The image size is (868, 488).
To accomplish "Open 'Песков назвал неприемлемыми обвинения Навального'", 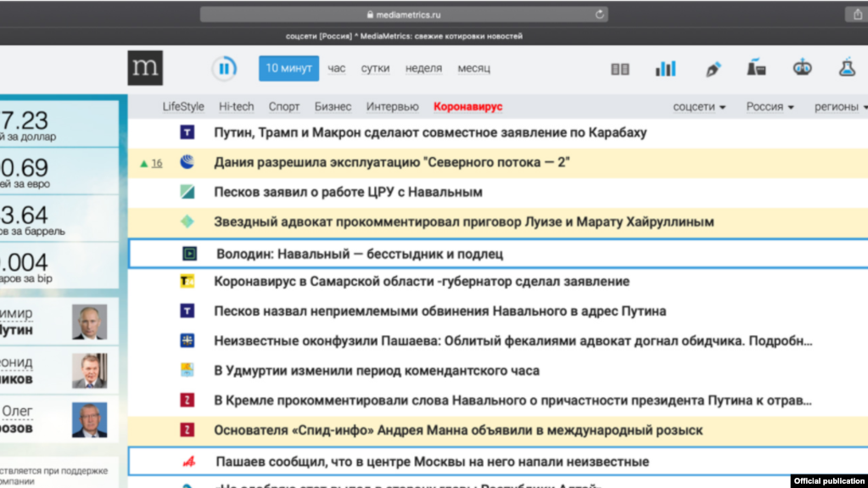I will click(440, 311).
